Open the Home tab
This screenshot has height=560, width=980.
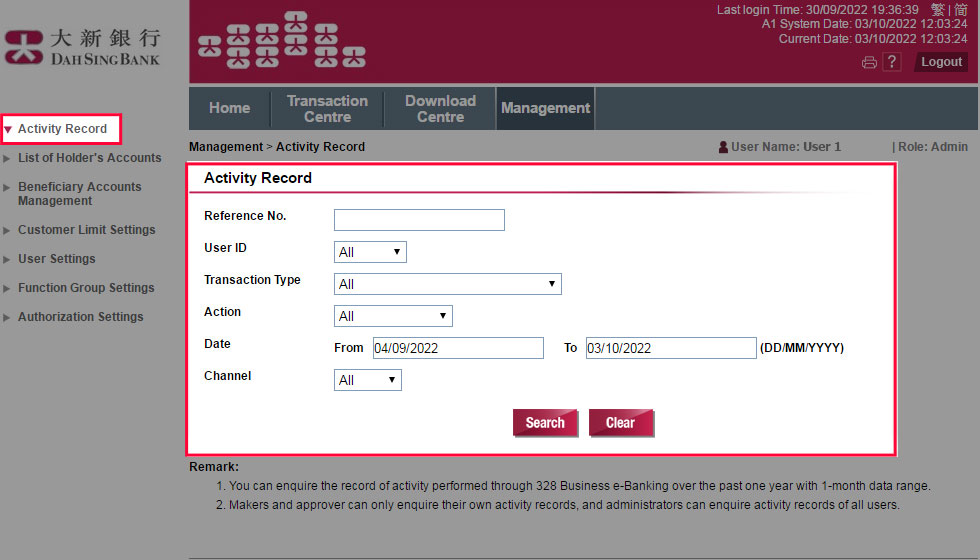(x=229, y=108)
